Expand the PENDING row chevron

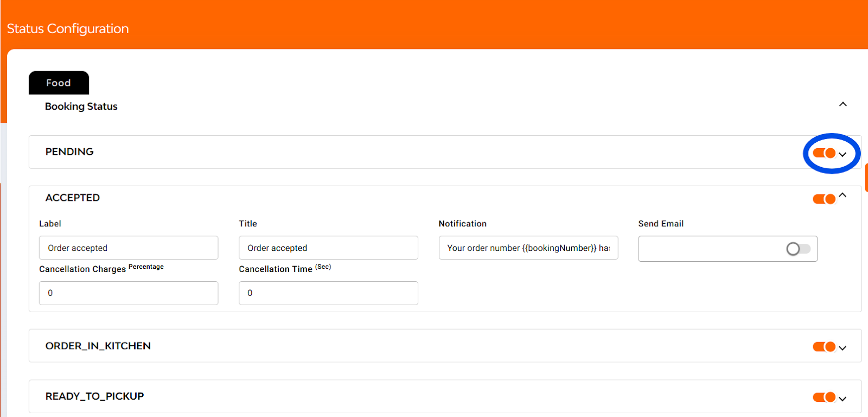pos(843,155)
